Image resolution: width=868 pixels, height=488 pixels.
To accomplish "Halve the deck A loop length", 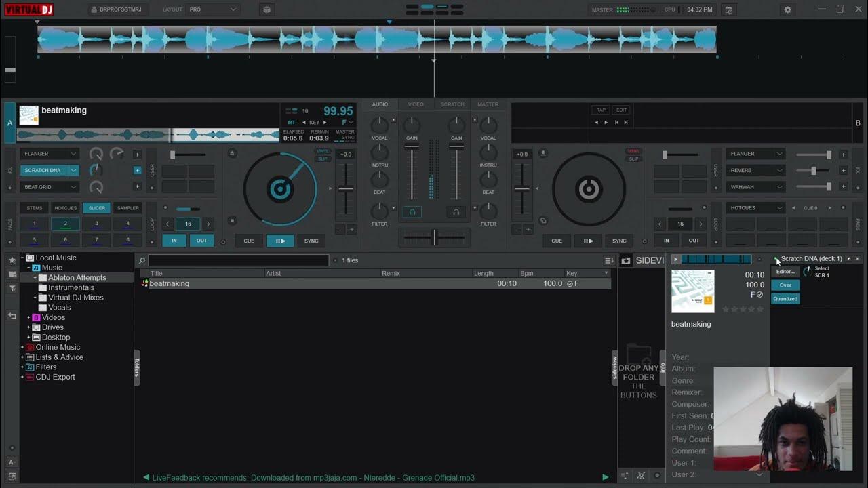I will pyautogui.click(x=167, y=224).
